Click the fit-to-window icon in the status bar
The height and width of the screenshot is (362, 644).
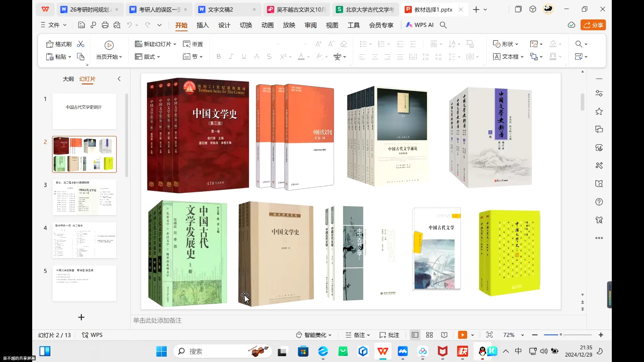point(489,335)
